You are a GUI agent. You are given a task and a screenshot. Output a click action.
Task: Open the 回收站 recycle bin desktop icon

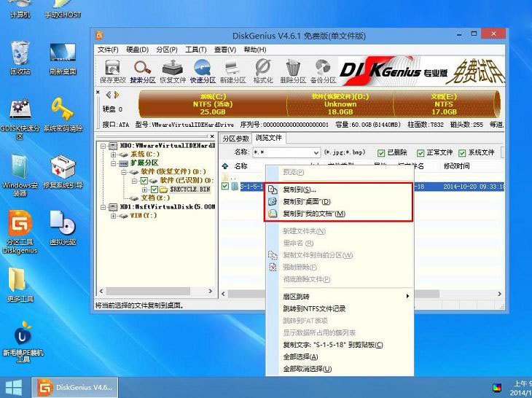click(x=20, y=57)
